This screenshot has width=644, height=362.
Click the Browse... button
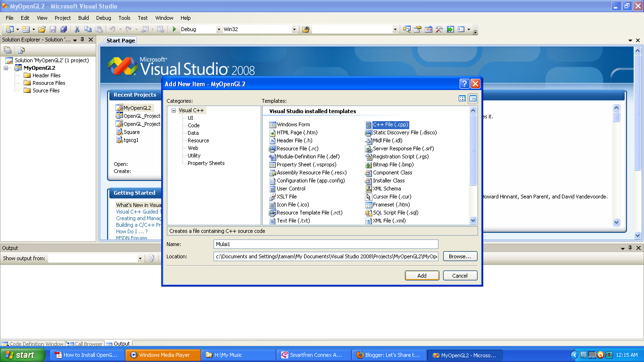coord(460,256)
